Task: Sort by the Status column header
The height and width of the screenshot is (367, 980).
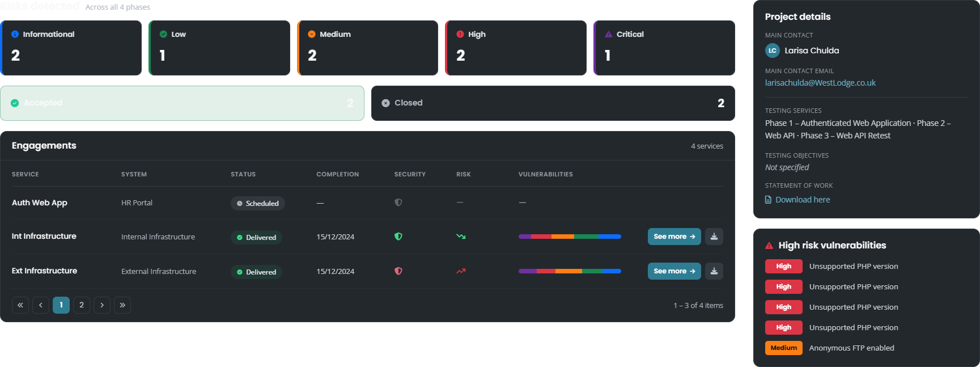Action: tap(243, 174)
